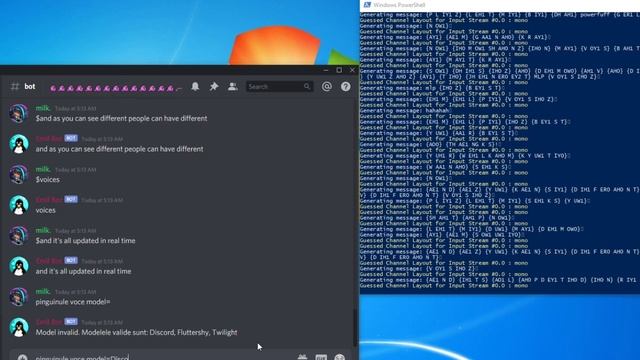
Task: Maximize the Discord window
Action: (339, 70)
